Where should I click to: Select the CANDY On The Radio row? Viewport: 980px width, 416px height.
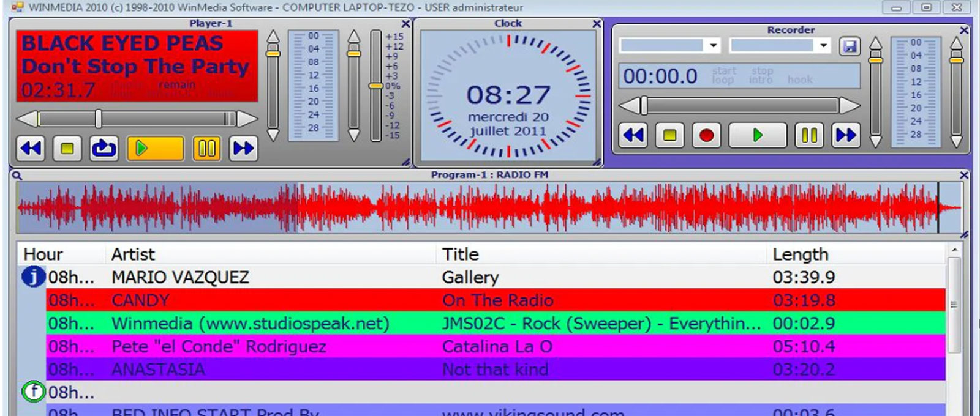click(x=496, y=300)
